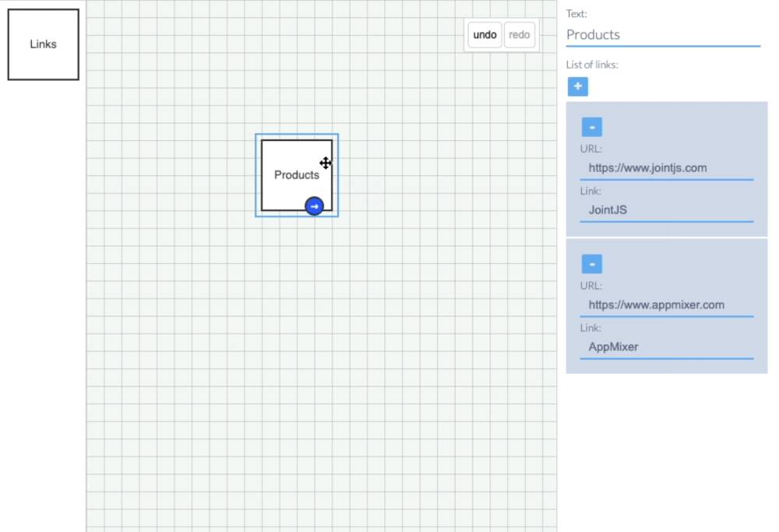Click the URL field containing jointjs.com

[x=666, y=167]
